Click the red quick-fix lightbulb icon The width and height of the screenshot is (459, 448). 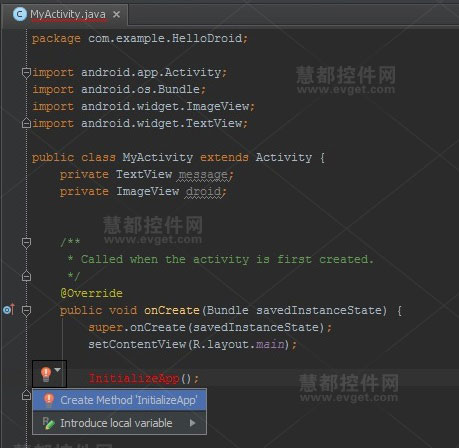click(x=46, y=374)
